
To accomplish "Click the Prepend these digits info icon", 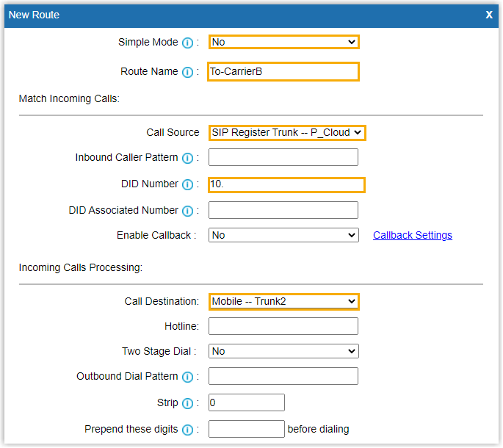I will [187, 430].
